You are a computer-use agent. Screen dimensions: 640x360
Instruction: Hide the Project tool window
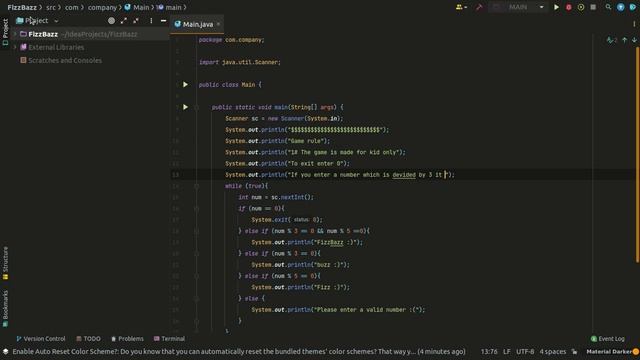163,20
